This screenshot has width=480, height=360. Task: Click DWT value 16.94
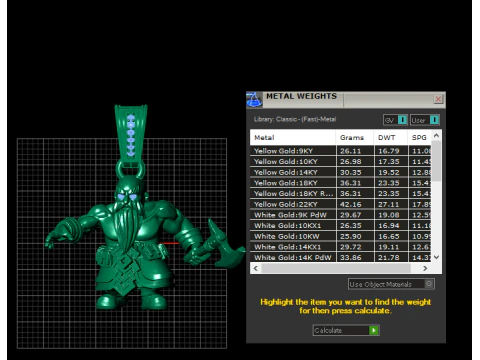pyautogui.click(x=389, y=226)
